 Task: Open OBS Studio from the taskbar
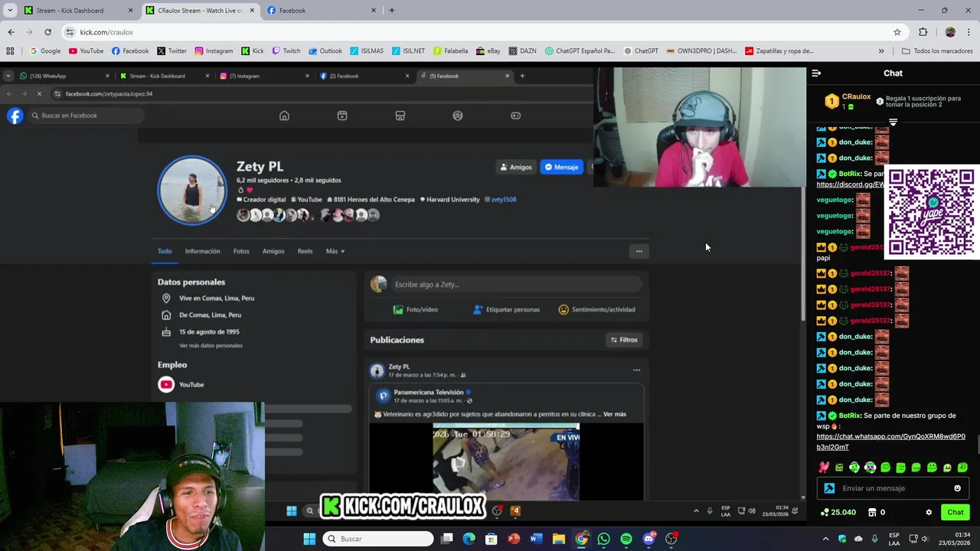click(x=671, y=539)
